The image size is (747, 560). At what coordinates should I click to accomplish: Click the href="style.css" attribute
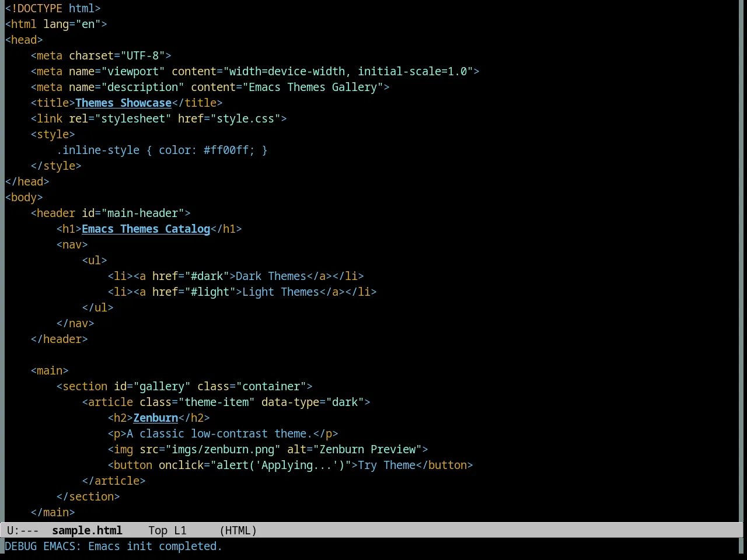coord(229,118)
